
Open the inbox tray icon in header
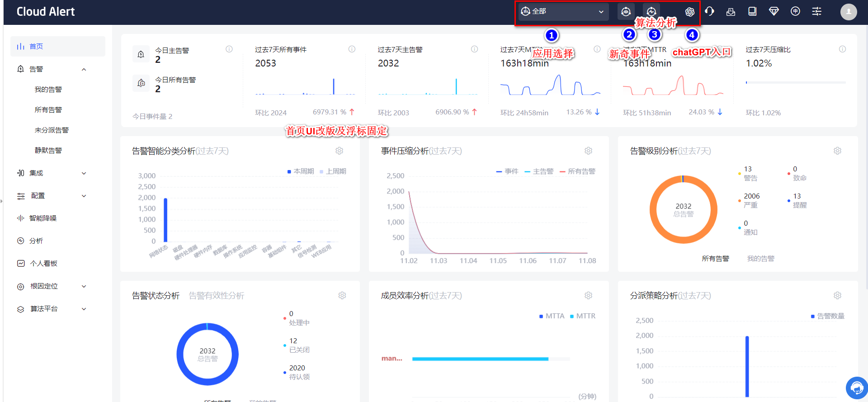pyautogui.click(x=731, y=11)
